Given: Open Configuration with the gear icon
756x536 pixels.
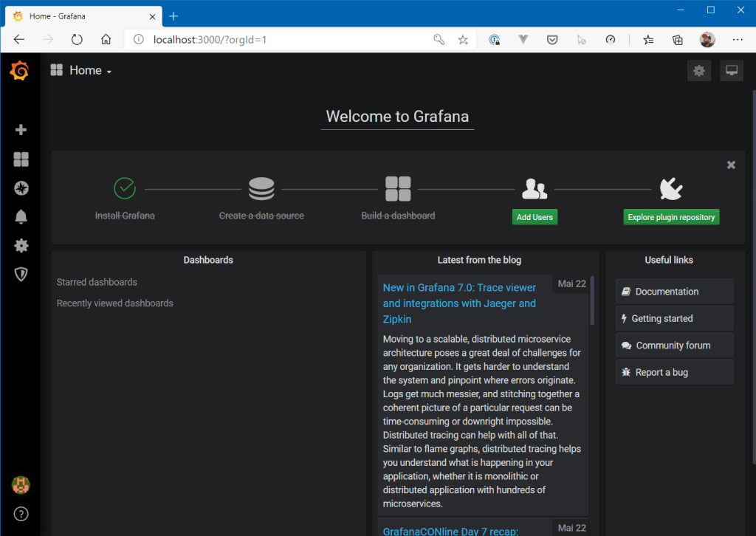Looking at the screenshot, I should [x=21, y=245].
